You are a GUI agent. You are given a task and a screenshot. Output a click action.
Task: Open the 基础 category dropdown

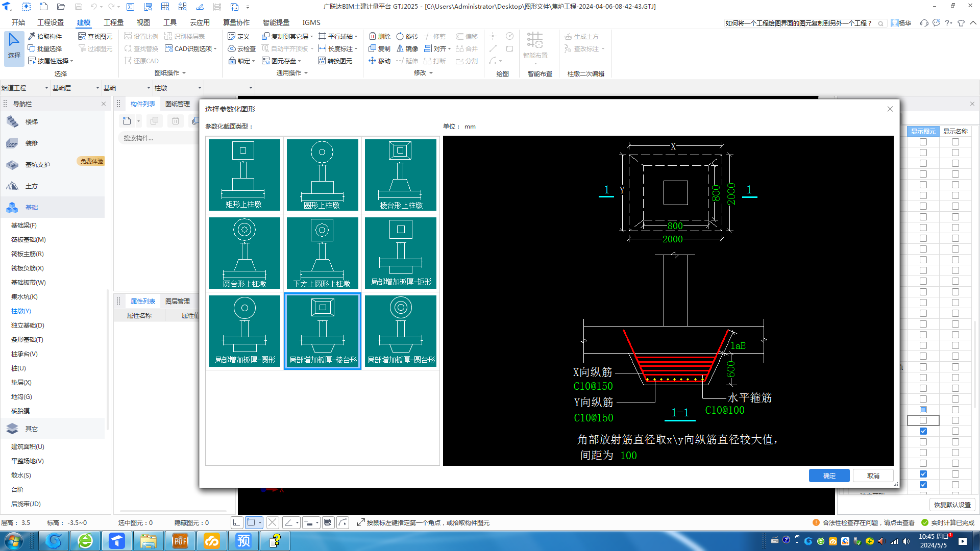tap(127, 88)
